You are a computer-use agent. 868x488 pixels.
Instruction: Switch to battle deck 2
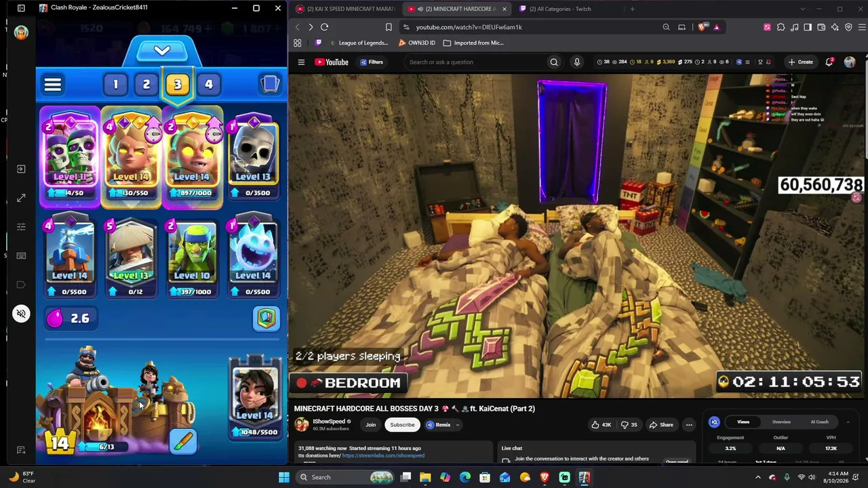click(146, 84)
